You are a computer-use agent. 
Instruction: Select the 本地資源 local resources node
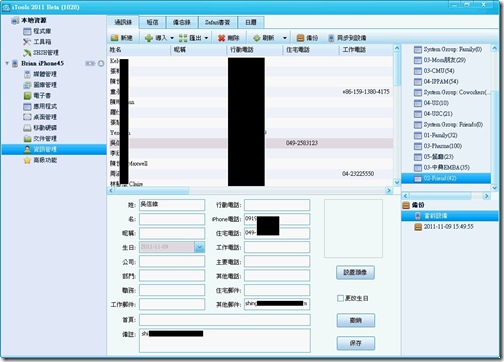pos(29,21)
